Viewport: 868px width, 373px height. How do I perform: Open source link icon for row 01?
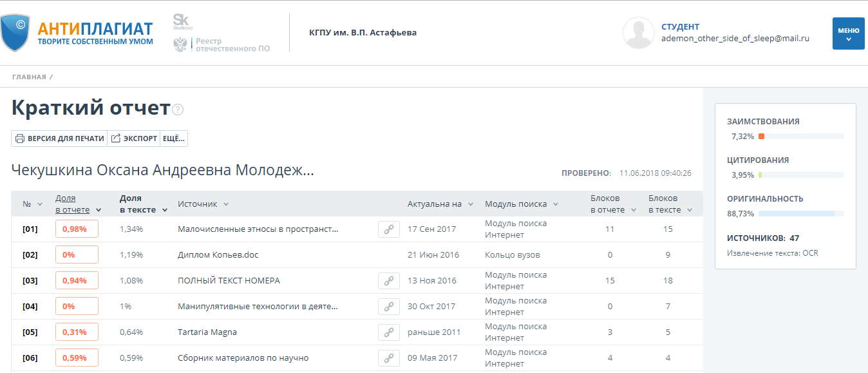tap(388, 229)
